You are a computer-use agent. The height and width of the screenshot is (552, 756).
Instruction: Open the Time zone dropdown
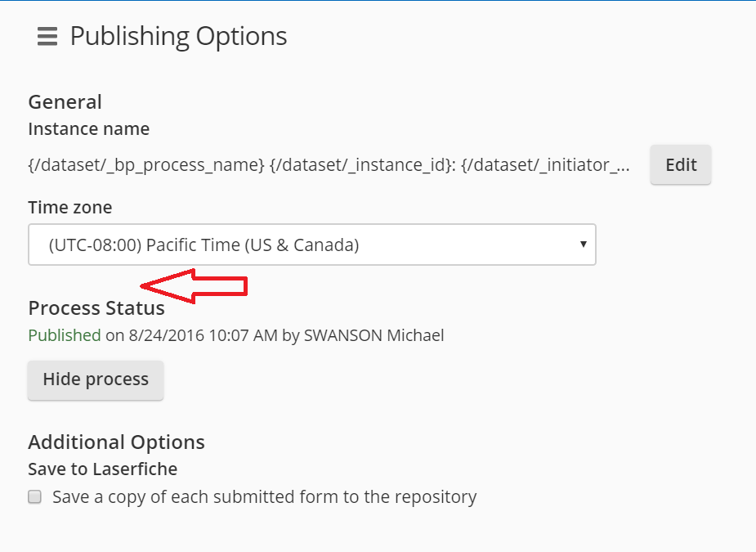312,245
